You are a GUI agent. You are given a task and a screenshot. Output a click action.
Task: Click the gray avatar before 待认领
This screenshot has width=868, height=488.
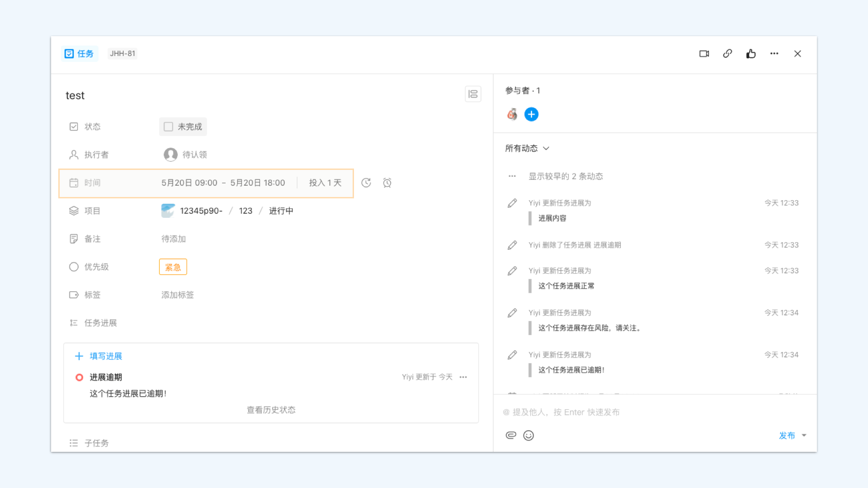pyautogui.click(x=170, y=155)
